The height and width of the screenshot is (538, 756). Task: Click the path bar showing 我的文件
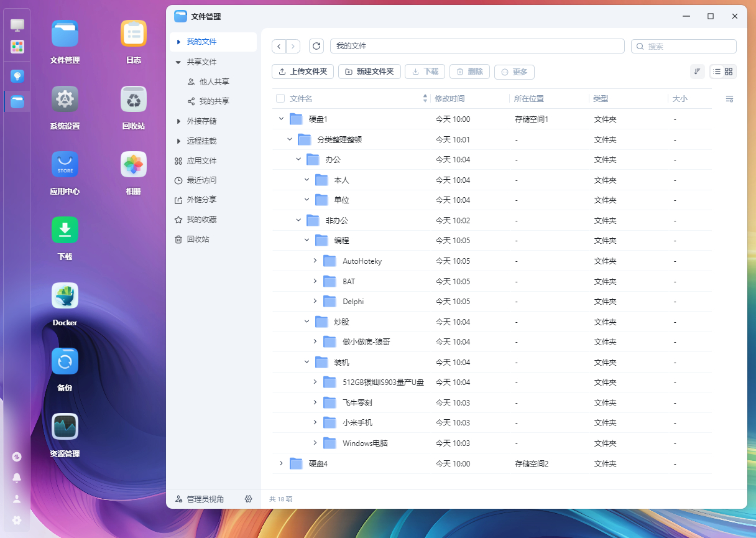click(477, 46)
